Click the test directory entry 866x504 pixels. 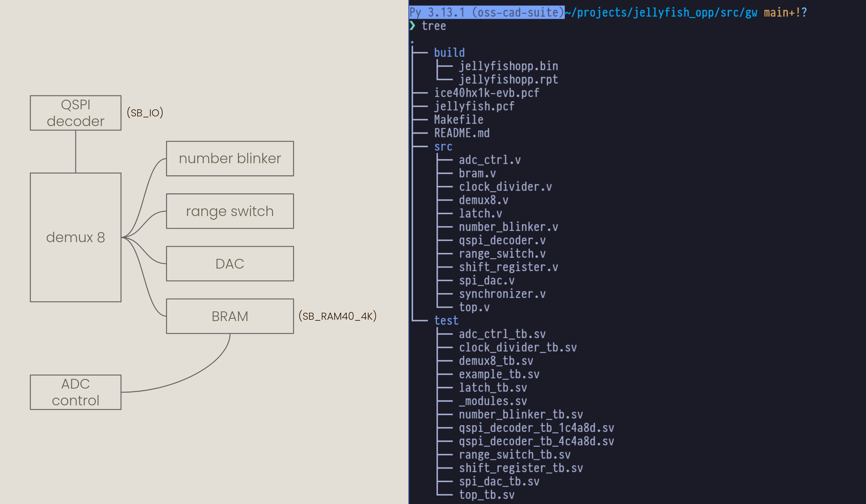[x=446, y=320]
